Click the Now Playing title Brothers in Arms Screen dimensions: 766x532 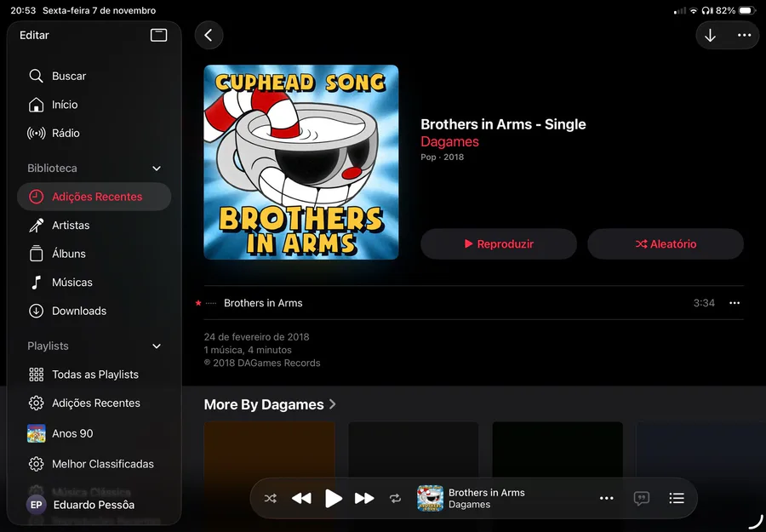click(x=487, y=493)
